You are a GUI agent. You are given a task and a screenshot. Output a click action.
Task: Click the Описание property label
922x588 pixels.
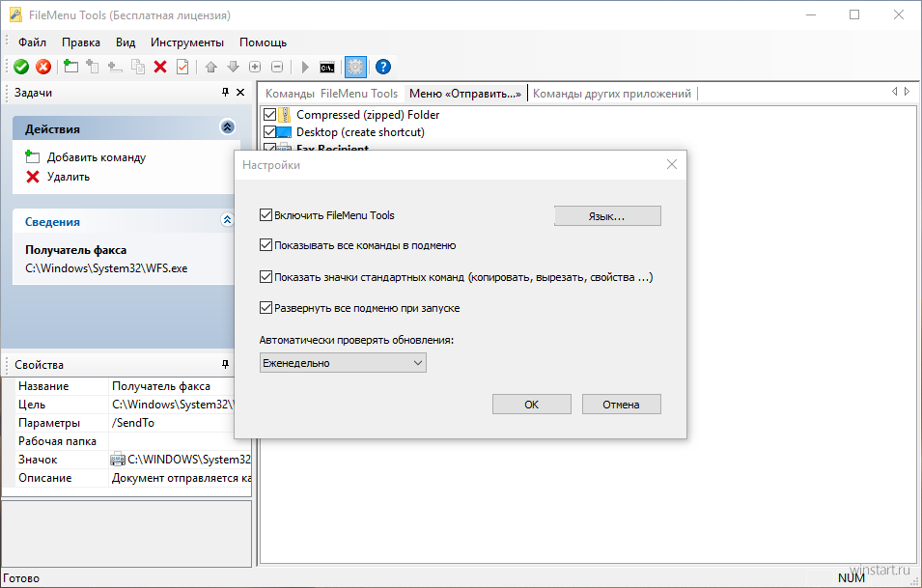point(44,478)
